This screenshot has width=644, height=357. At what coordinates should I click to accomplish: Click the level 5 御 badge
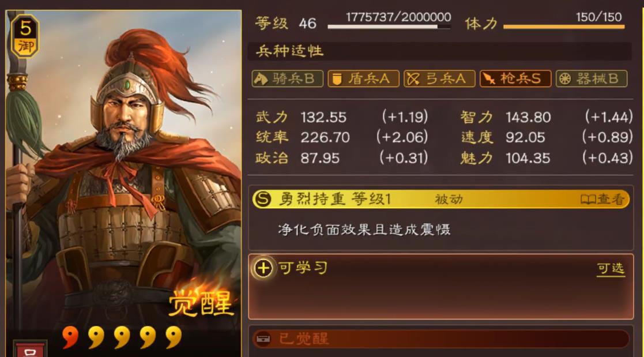25,36
